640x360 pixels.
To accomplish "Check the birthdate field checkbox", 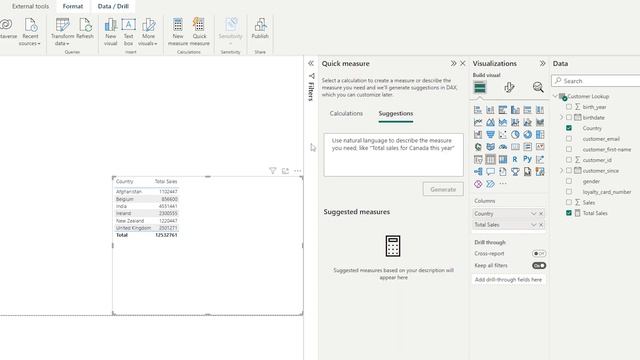I will pos(569,117).
